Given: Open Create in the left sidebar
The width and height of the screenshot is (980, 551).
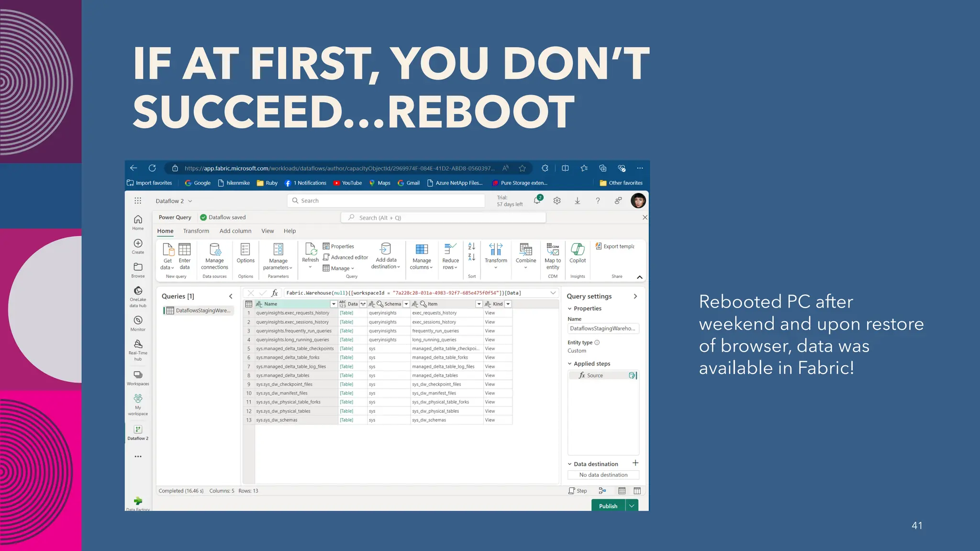Looking at the screenshot, I should click(138, 246).
